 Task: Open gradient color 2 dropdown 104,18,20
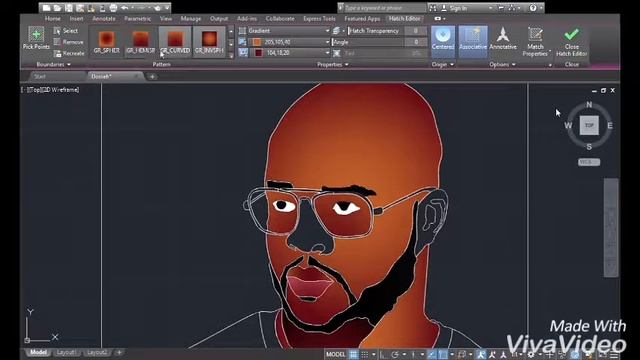point(289,53)
